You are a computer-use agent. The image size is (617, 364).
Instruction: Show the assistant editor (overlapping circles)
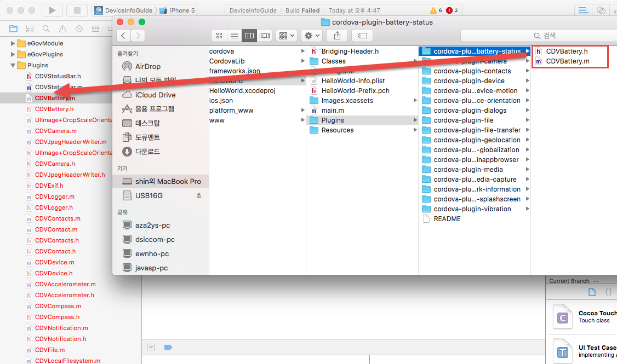(601, 10)
